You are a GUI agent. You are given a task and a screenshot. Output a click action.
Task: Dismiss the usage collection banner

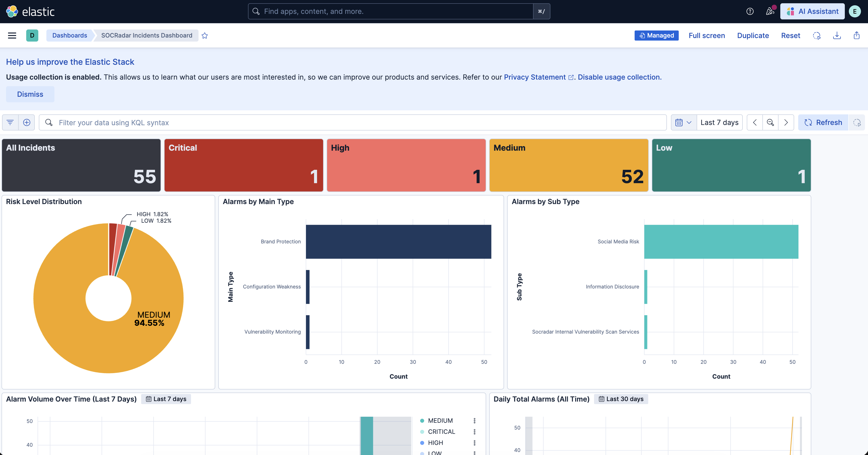(30, 94)
